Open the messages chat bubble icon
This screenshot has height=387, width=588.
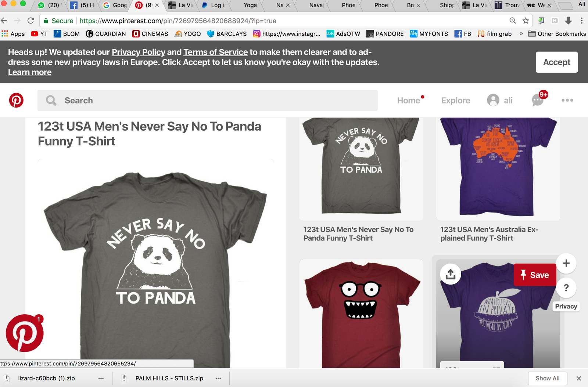tap(538, 100)
